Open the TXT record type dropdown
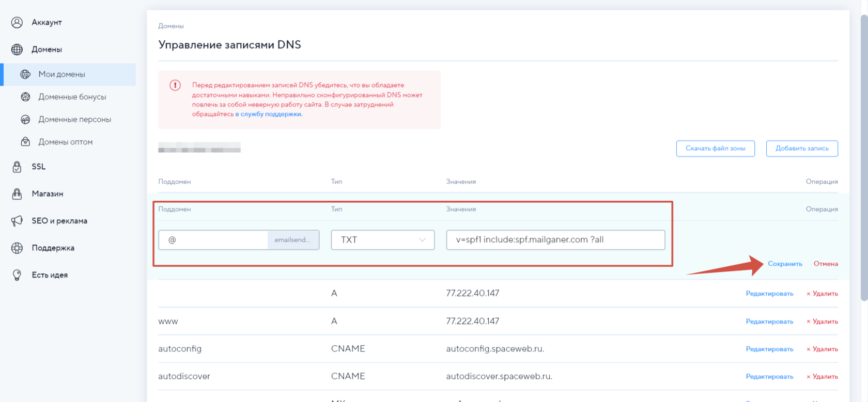Viewport: 868px width, 402px height. pos(383,240)
